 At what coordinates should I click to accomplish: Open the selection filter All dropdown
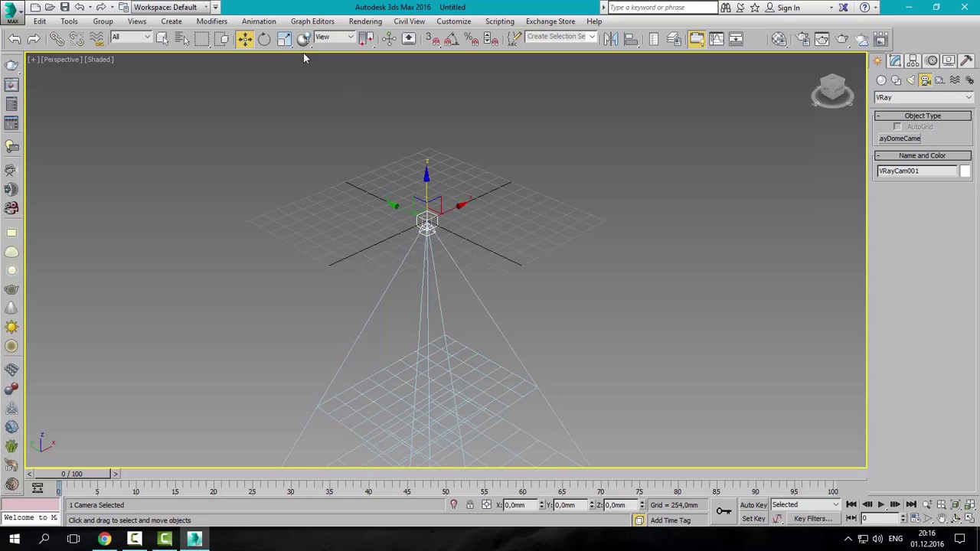tap(131, 37)
